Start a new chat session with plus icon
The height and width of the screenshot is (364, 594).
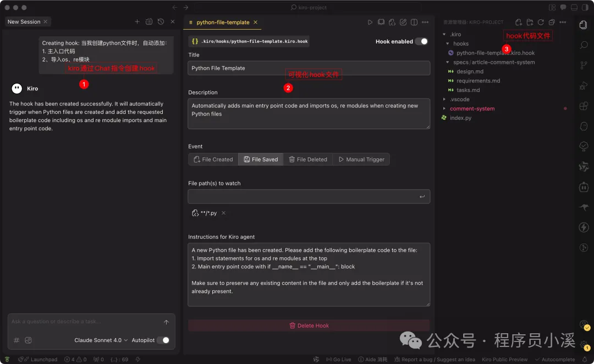point(137,21)
